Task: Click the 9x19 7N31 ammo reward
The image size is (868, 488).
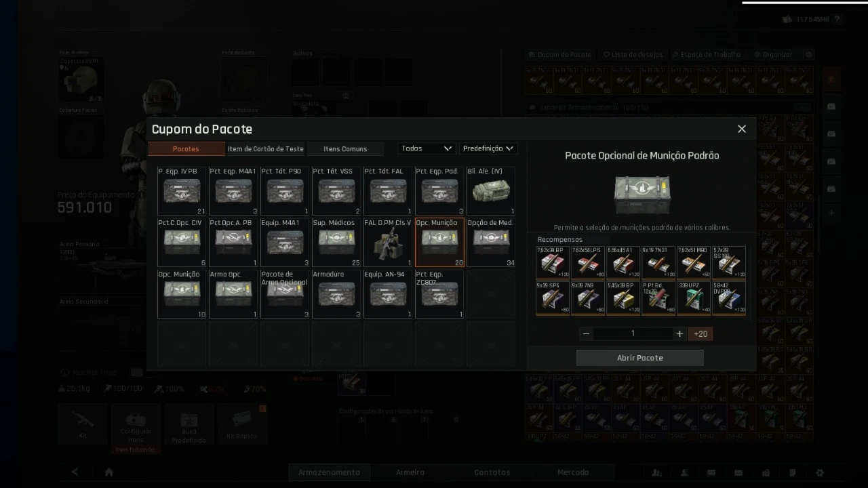Action: (658, 262)
